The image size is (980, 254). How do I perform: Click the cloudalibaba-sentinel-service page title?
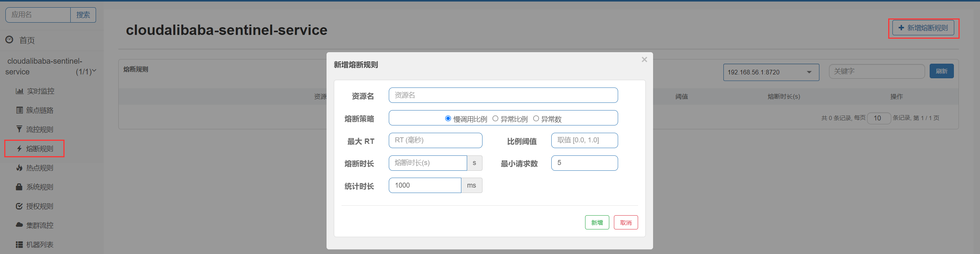[x=227, y=30]
